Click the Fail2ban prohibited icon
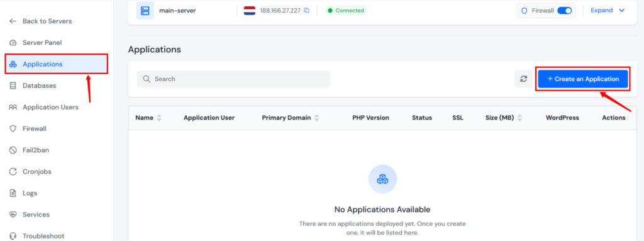 (13, 150)
